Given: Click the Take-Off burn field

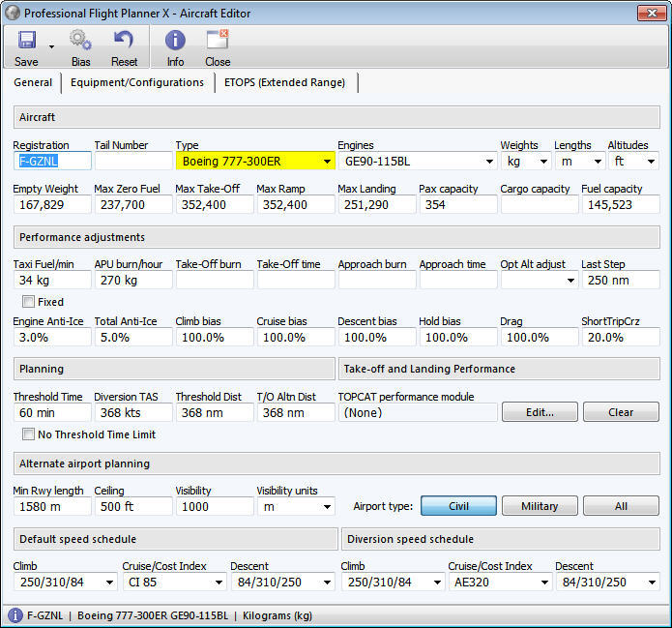Looking at the screenshot, I should pyautogui.click(x=215, y=280).
